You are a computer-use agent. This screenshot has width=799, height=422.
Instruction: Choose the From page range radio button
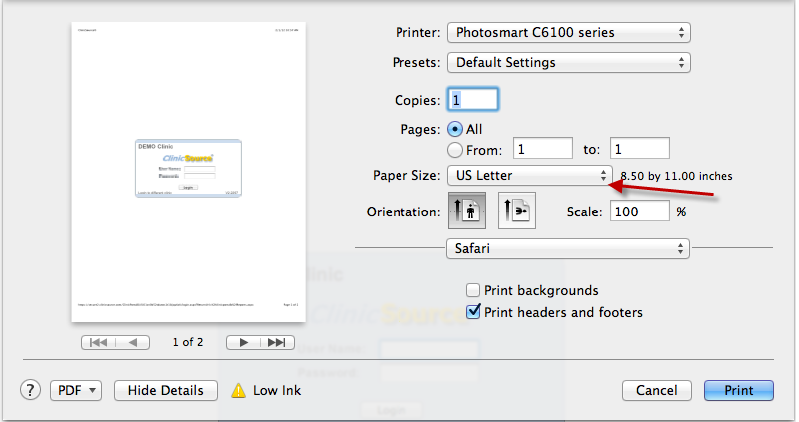click(x=455, y=149)
